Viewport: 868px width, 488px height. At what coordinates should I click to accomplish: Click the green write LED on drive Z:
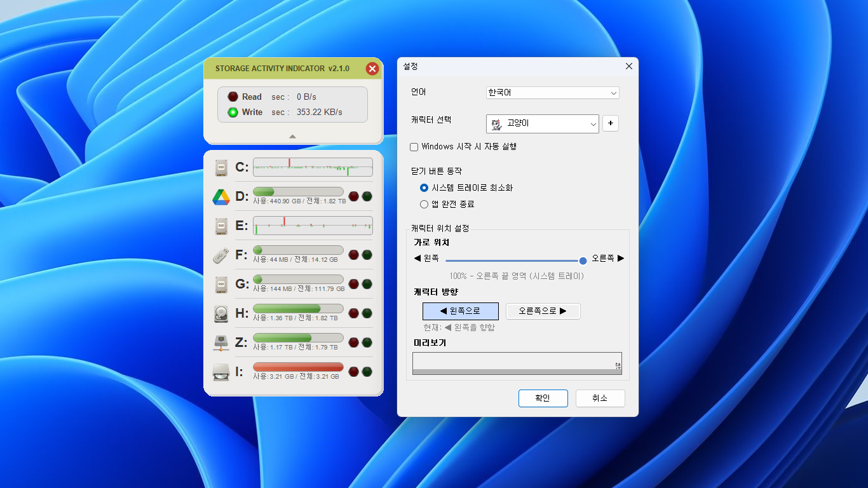(367, 342)
